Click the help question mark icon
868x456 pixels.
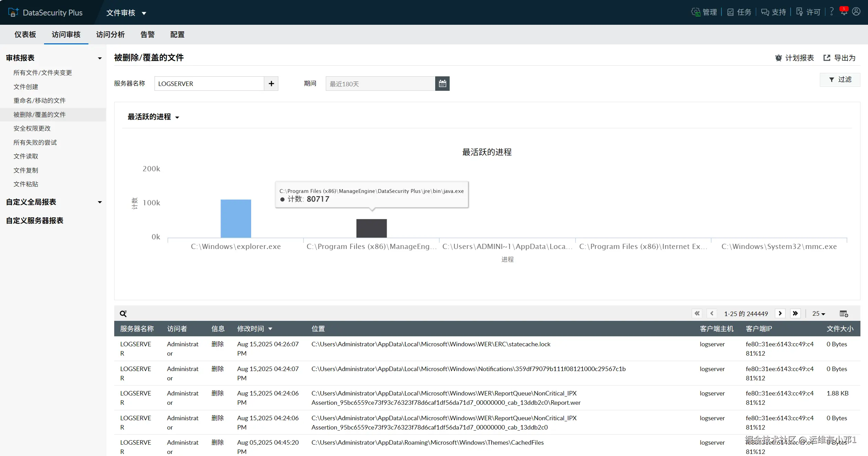(x=832, y=12)
